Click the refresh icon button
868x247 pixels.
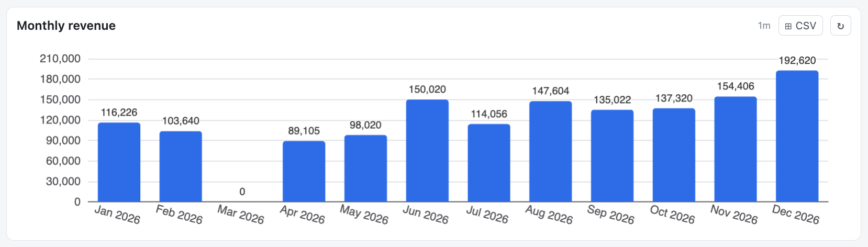(840, 26)
